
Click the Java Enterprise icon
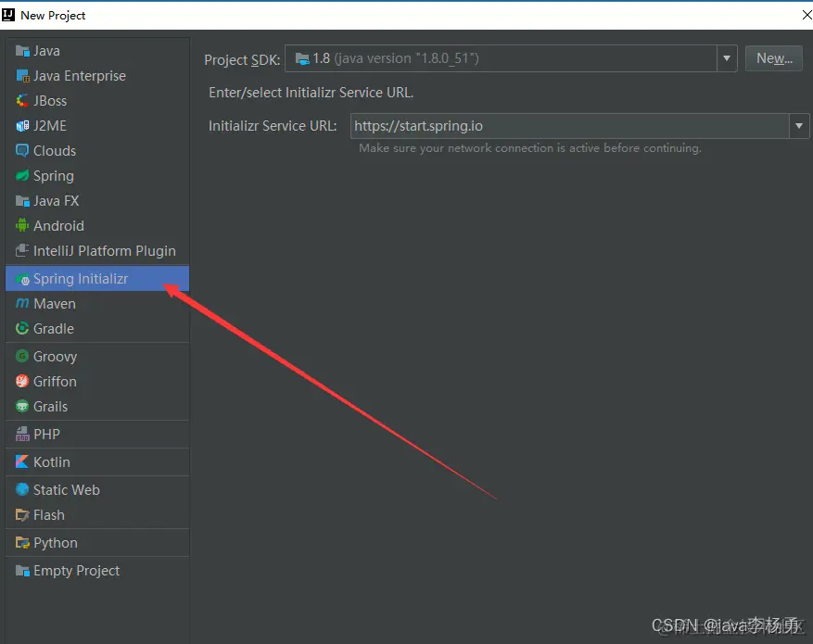click(x=22, y=76)
